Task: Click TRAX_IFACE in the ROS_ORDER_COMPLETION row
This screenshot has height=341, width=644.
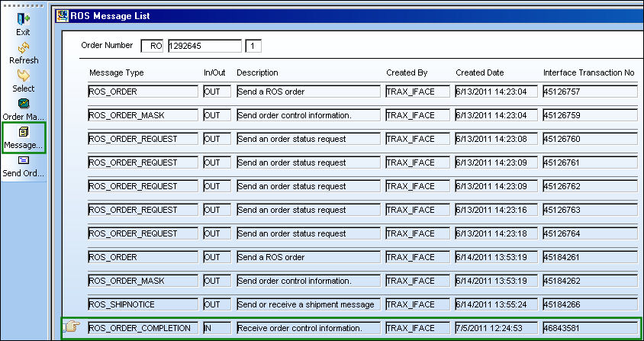Action: click(x=417, y=328)
